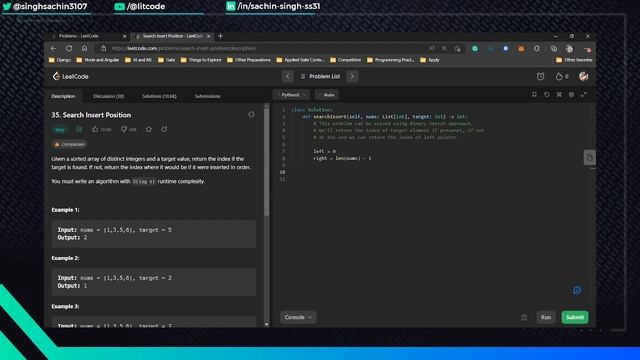Share the problem link icon

164,129
